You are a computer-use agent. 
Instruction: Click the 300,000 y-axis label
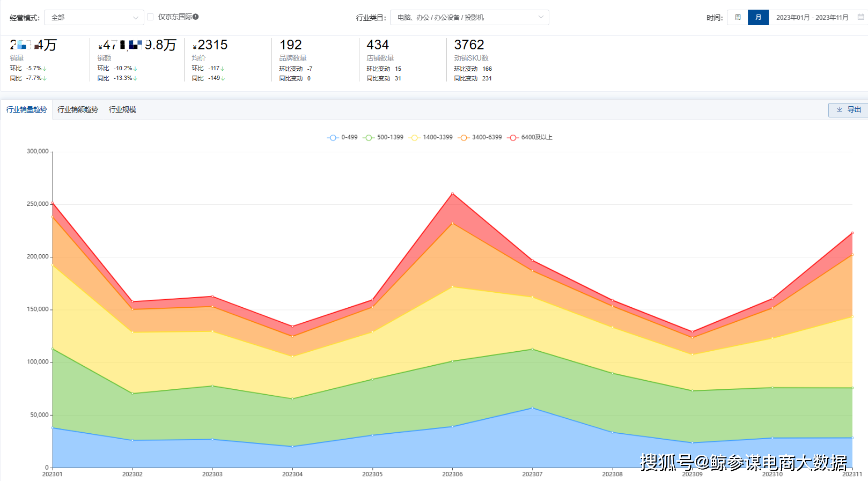[38, 152]
